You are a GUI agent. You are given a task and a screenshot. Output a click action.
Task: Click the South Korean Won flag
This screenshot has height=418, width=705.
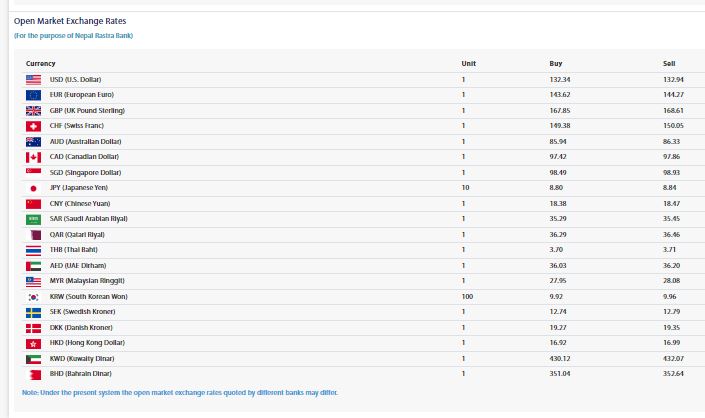(33, 297)
